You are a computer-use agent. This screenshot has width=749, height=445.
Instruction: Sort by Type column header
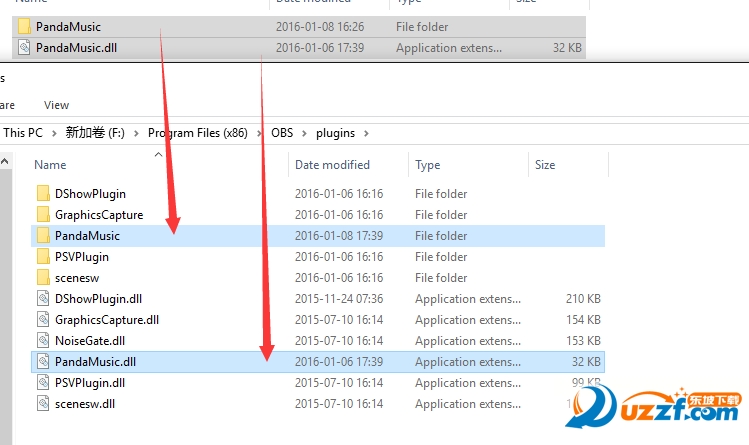click(428, 165)
